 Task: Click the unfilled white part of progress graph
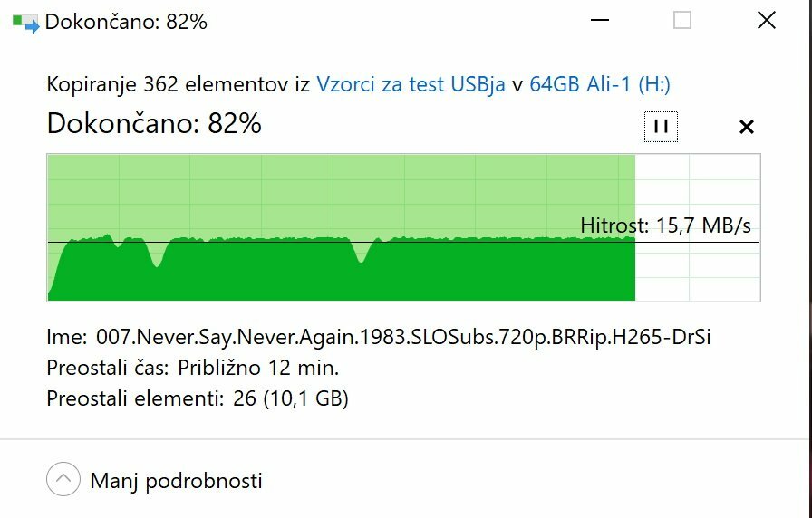(698, 227)
